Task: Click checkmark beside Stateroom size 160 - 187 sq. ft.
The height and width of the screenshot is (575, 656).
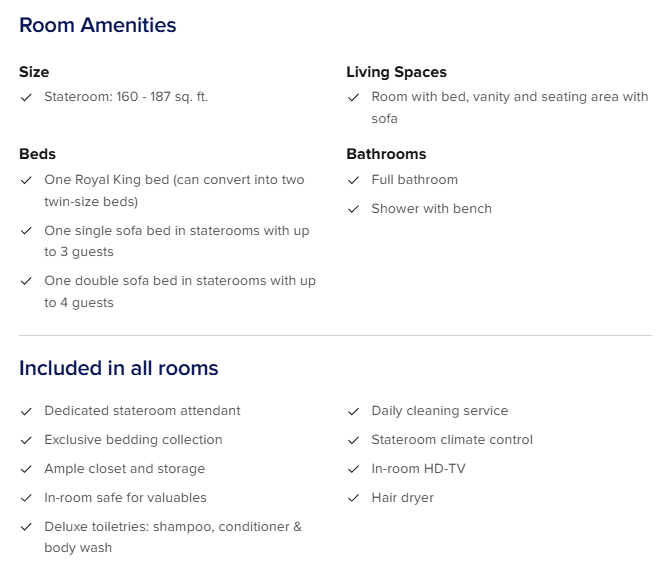Action: click(26, 98)
